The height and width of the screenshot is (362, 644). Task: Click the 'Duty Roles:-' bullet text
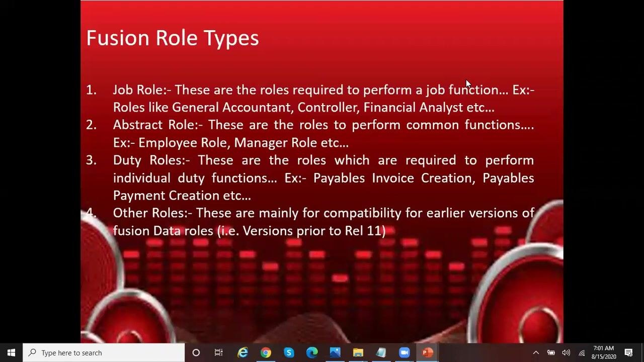[151, 160]
